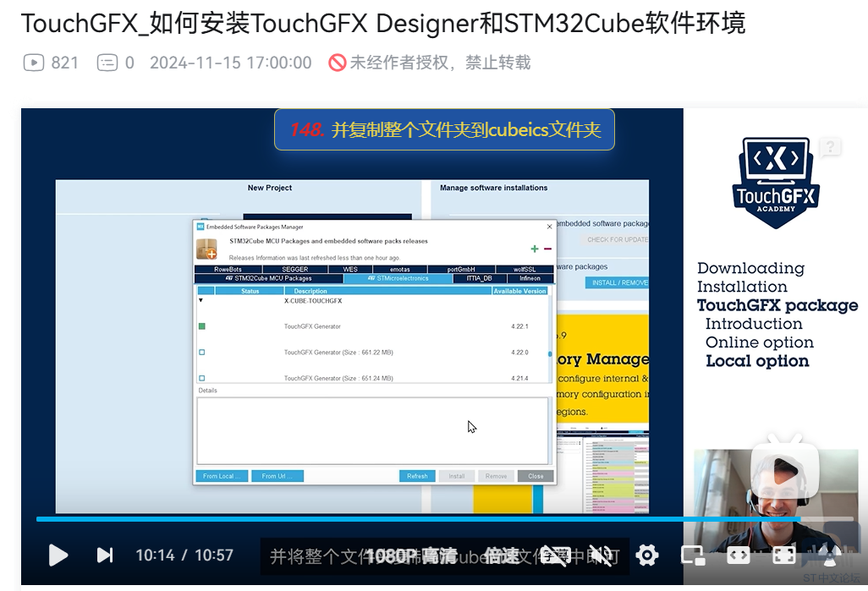Click the New Project heading

[270, 188]
